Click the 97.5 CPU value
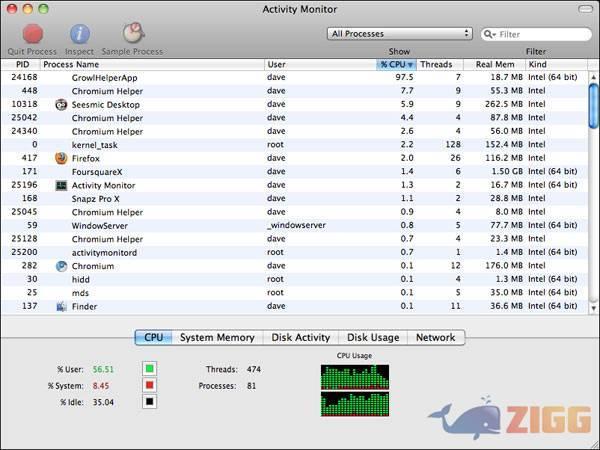This screenshot has height=450, width=600. (404, 77)
